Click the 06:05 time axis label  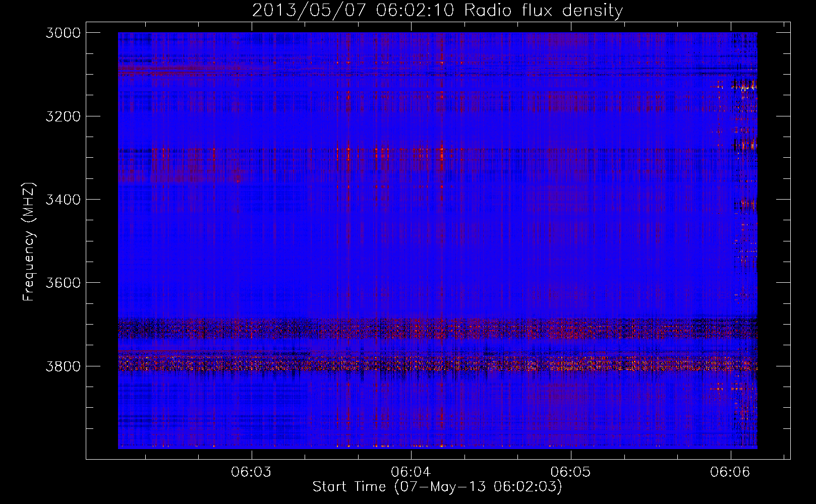pos(571,472)
